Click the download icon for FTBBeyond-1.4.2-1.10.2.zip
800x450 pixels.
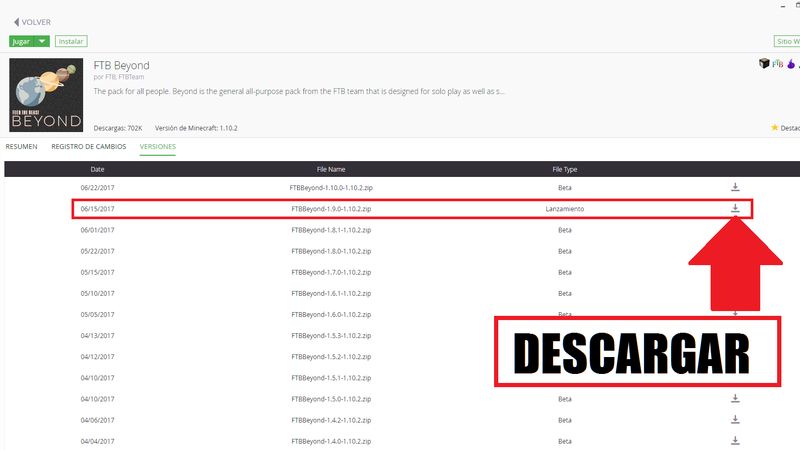(735, 419)
